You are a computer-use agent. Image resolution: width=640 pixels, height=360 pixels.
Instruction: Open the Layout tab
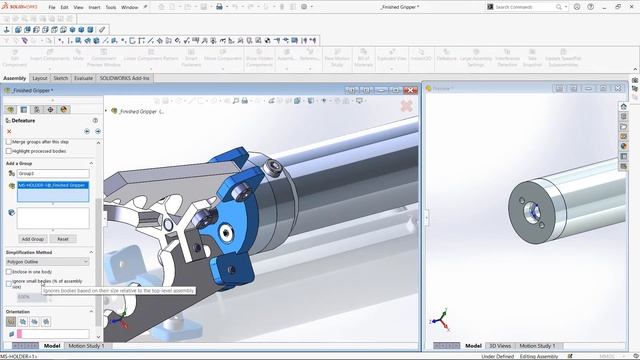[40, 78]
